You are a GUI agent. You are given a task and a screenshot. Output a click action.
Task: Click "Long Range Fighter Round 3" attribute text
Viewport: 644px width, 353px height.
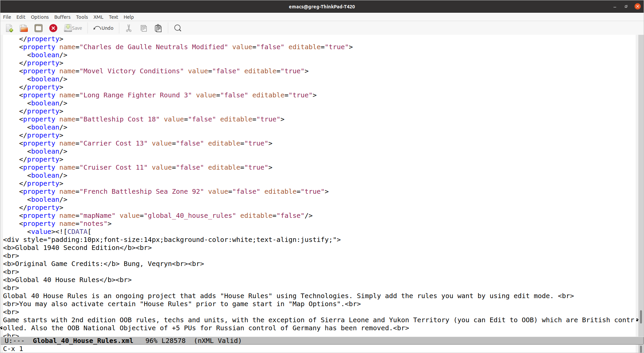coord(136,95)
